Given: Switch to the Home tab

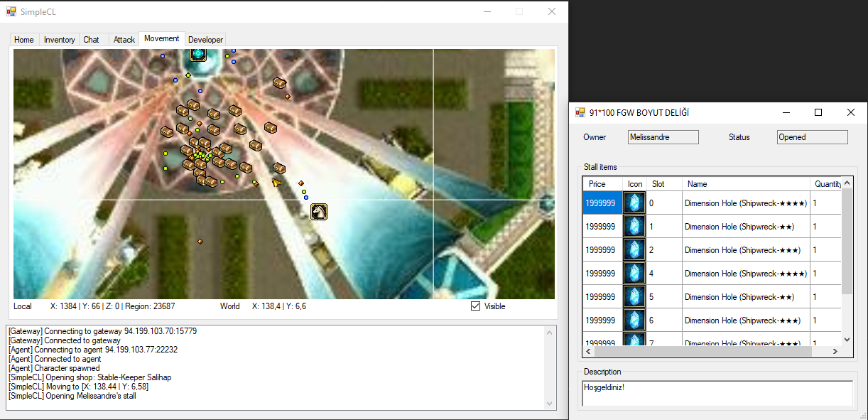Looking at the screenshot, I should (24, 40).
